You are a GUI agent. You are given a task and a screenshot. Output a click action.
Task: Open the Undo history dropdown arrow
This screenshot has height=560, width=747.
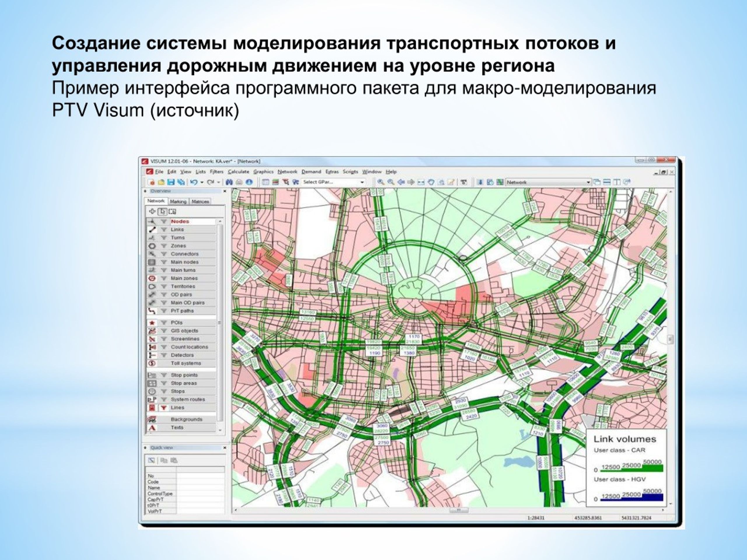(x=202, y=182)
